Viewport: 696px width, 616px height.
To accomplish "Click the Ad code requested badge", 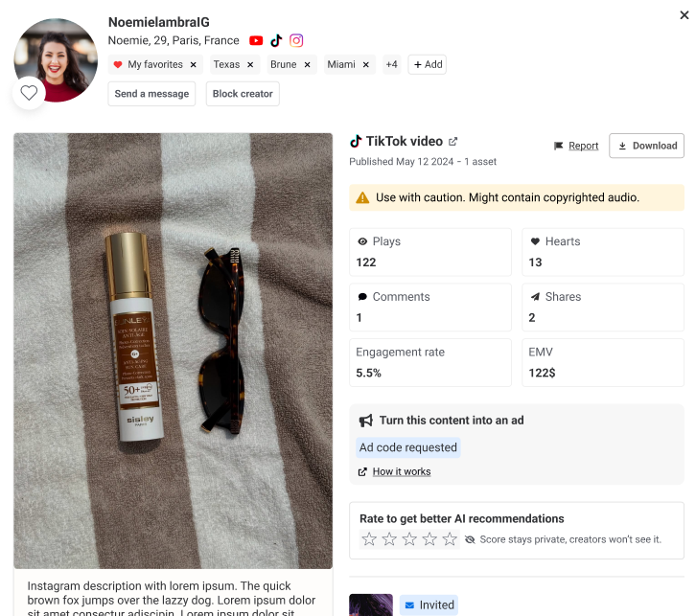I will [x=408, y=447].
